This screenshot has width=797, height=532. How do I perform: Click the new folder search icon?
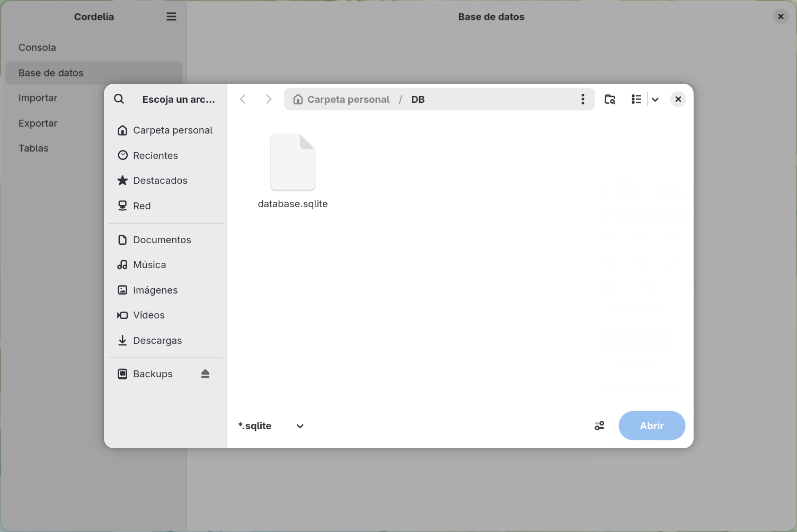click(x=610, y=99)
